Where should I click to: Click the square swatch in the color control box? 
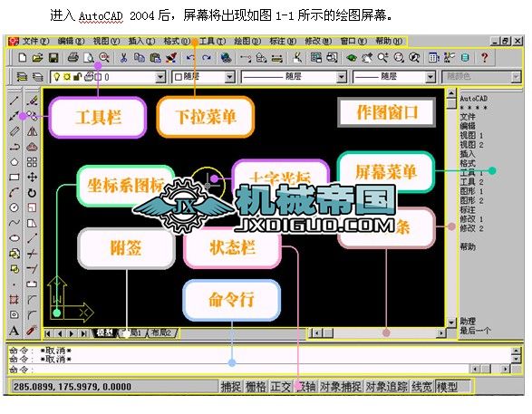pos(179,77)
